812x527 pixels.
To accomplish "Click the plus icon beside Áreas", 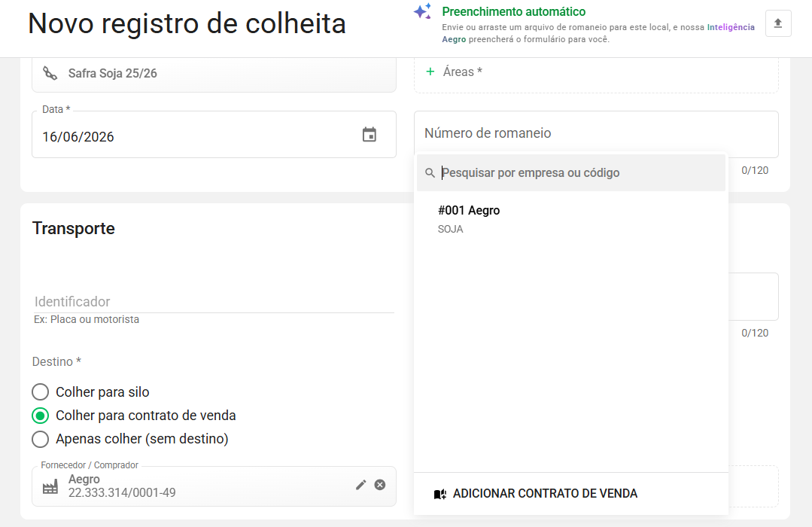I will pyautogui.click(x=430, y=72).
